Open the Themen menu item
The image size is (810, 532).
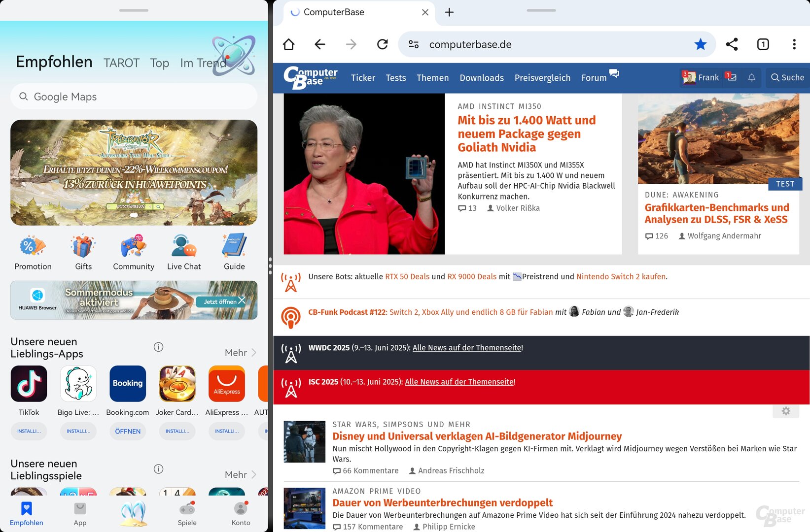click(x=433, y=78)
